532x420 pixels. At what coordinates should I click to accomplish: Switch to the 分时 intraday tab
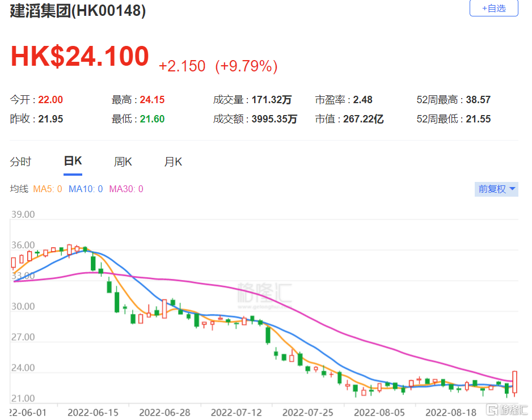point(20,162)
